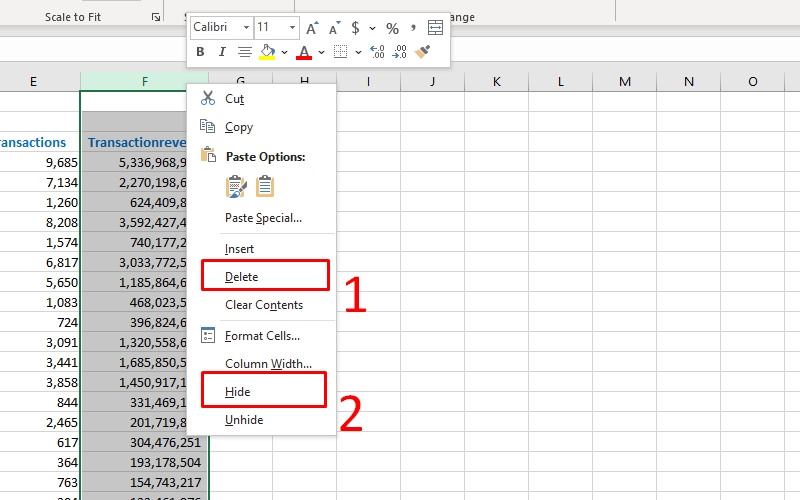Select column I header
Viewport: 800px width, 500px height.
click(368, 82)
